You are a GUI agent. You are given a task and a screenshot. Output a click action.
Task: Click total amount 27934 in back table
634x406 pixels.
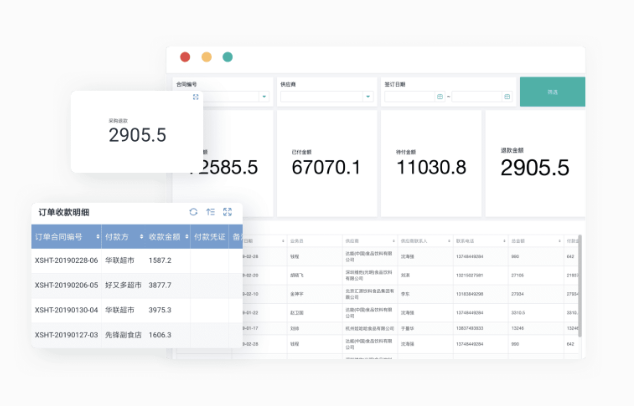coord(517,294)
